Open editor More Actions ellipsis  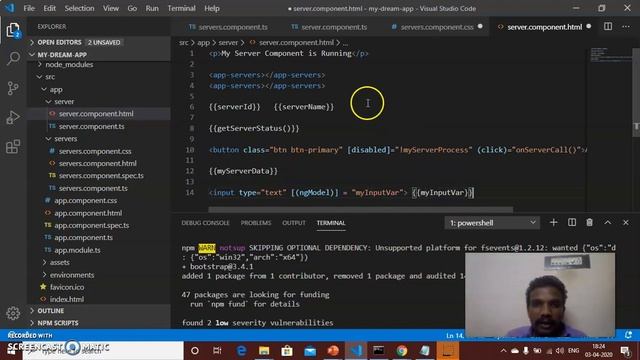point(626,27)
